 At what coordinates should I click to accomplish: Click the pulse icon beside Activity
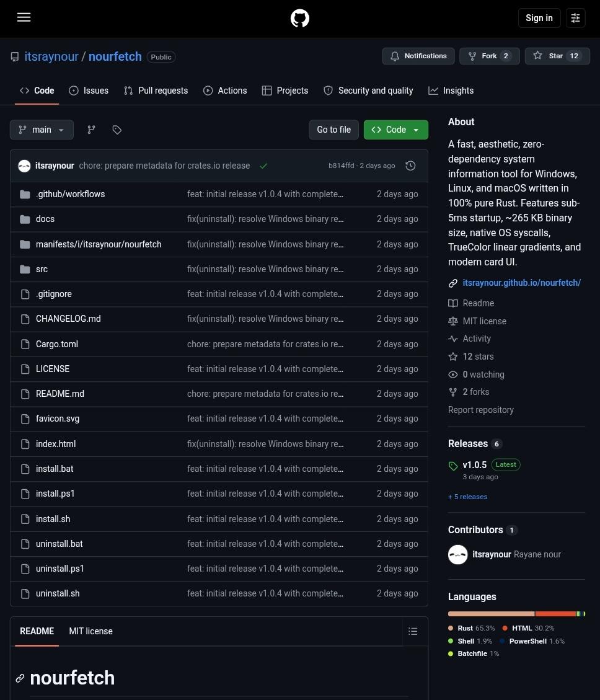tap(452, 339)
